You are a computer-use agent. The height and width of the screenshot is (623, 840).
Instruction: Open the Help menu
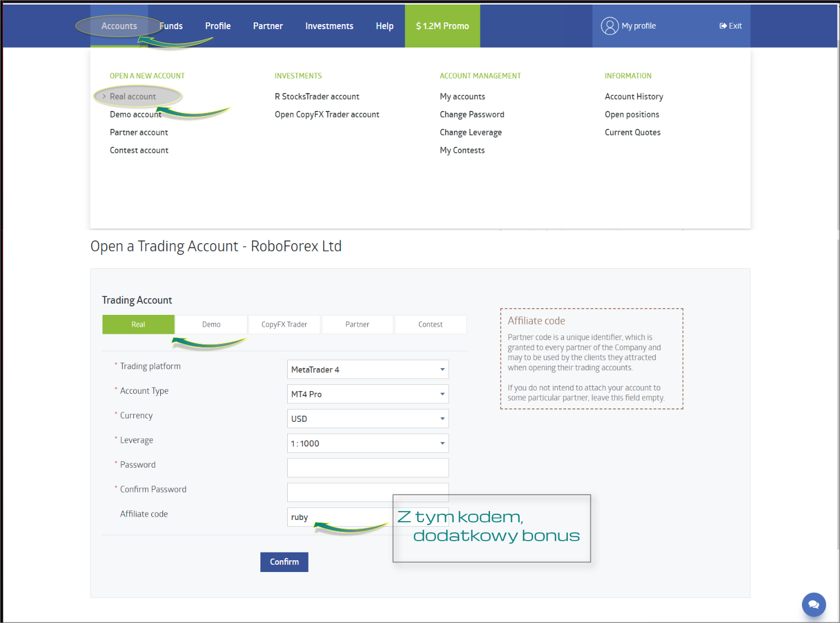coord(385,26)
